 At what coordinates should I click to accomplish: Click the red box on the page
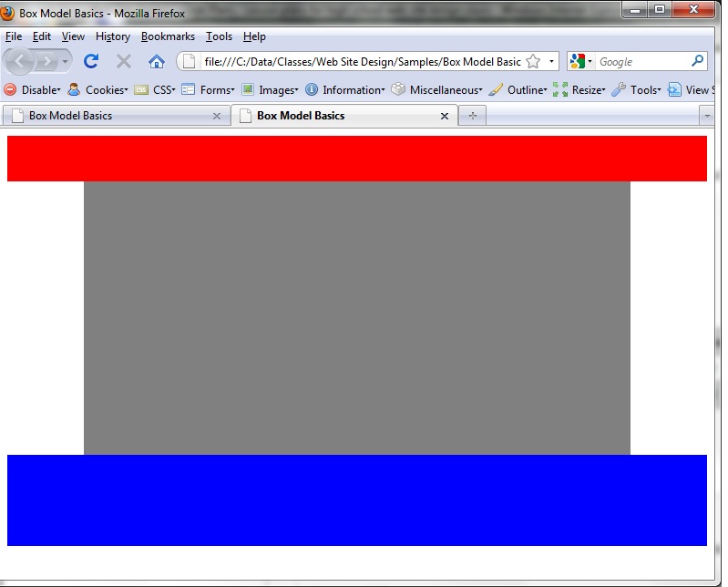(357, 159)
